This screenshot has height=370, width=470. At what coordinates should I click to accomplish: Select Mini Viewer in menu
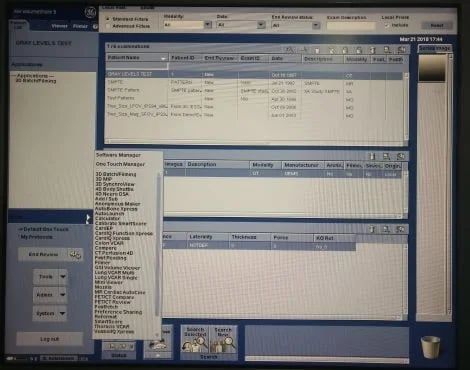pos(109,282)
